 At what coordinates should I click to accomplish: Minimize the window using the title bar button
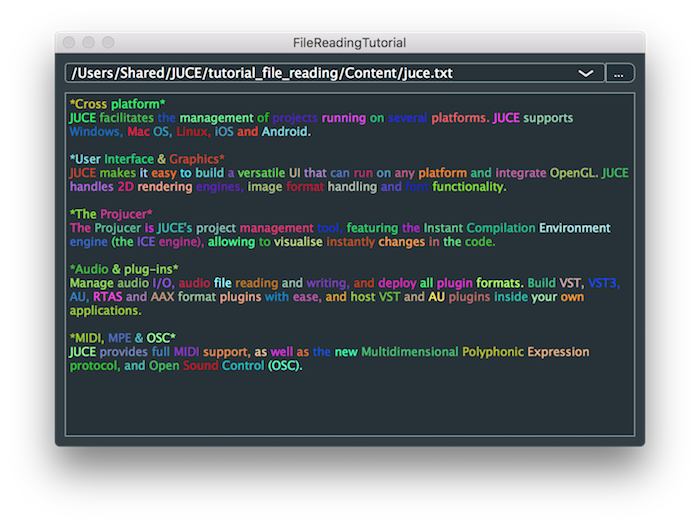(x=88, y=43)
